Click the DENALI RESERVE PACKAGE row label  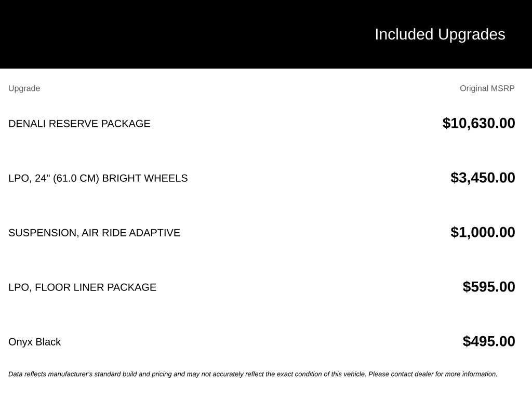click(x=79, y=124)
